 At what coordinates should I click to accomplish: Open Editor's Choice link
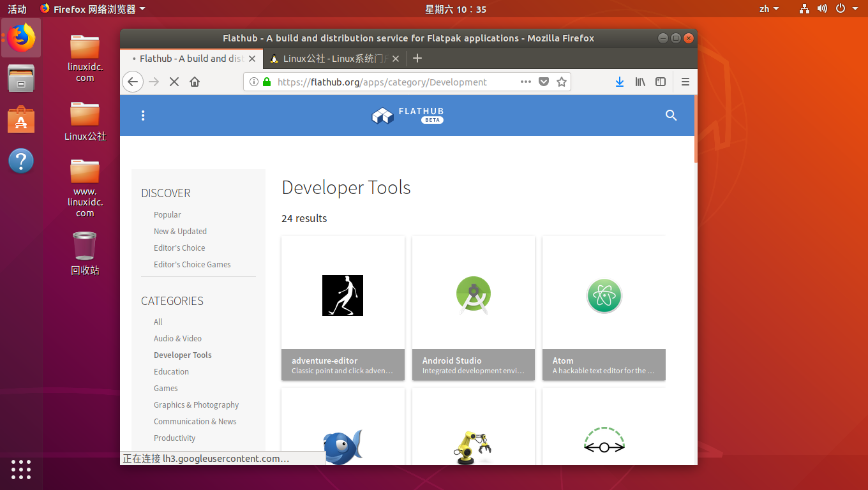179,248
